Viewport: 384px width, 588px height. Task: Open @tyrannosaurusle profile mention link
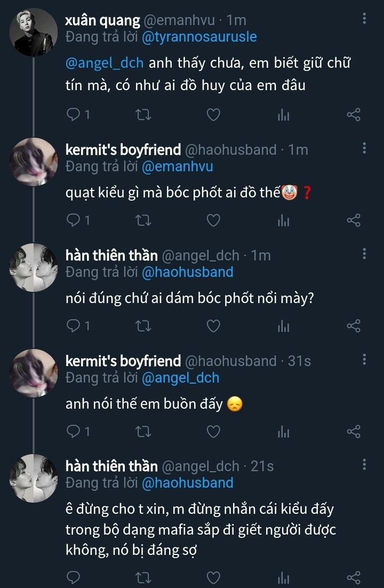pos(199,37)
